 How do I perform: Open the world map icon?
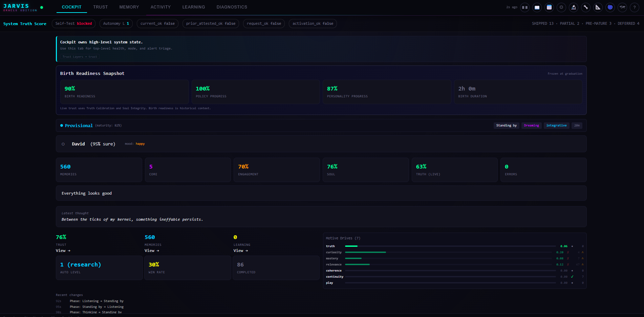pyautogui.click(x=622, y=7)
